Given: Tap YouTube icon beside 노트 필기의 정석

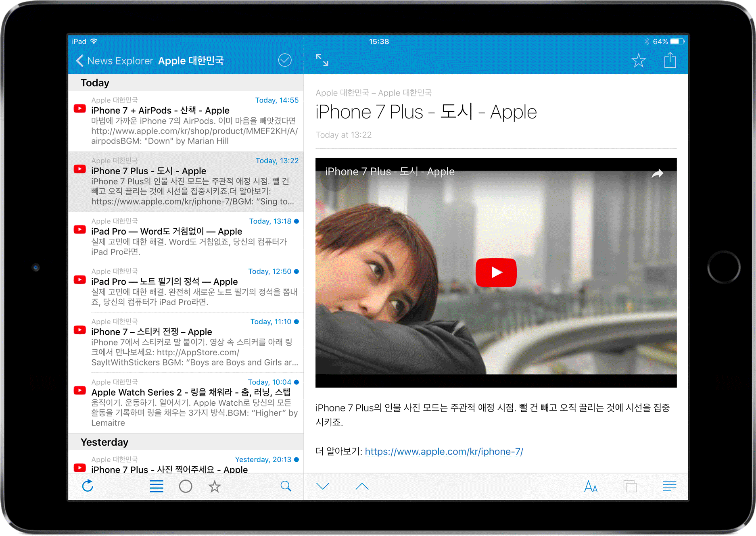Looking at the screenshot, I should pos(80,279).
